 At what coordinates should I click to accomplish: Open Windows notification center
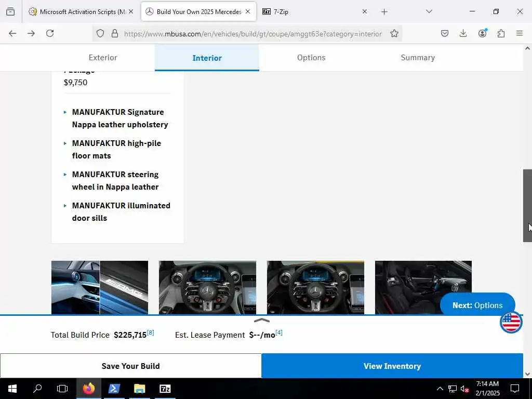coord(515,389)
